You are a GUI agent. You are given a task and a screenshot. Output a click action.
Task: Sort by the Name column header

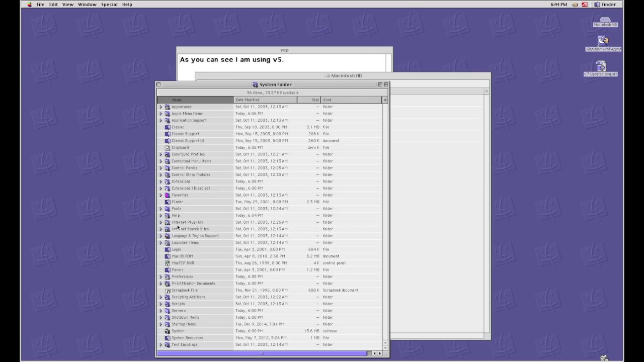pos(195,100)
